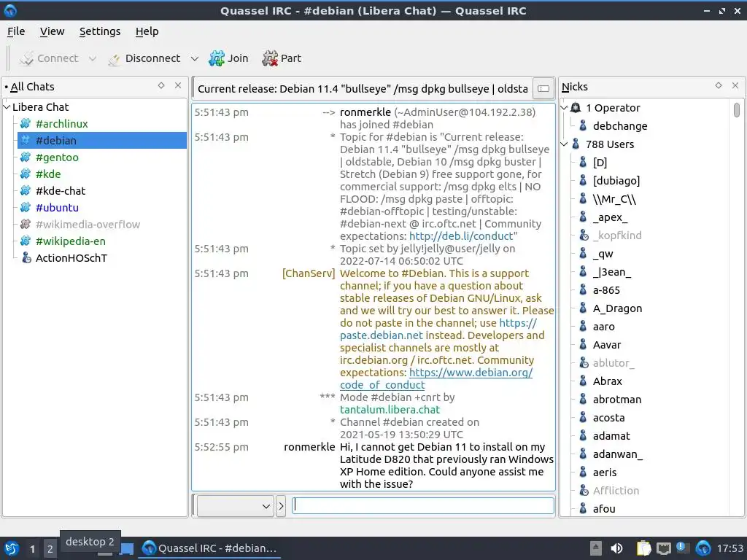This screenshot has height=560, width=747.
Task: Click away user Affliction icon
Action: pyautogui.click(x=584, y=491)
